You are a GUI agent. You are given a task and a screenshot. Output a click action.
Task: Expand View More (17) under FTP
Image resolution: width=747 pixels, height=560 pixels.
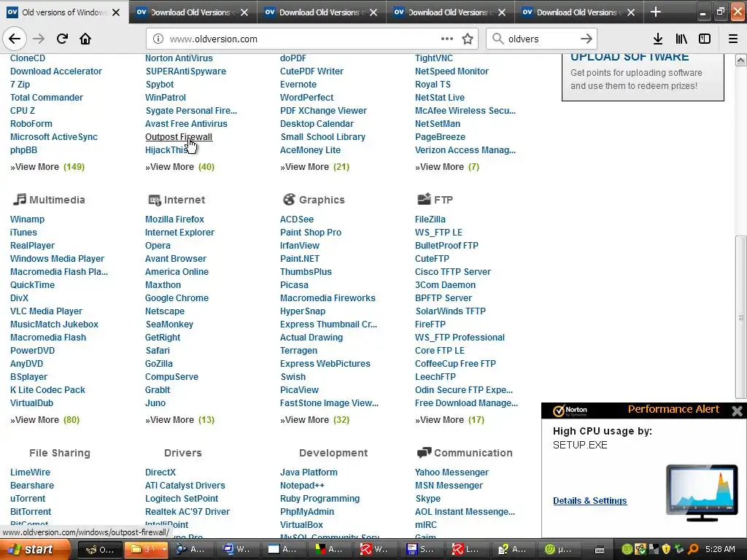[449, 419]
